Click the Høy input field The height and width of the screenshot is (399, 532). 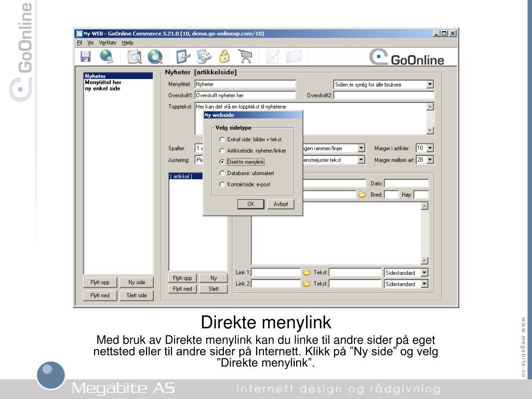pyautogui.click(x=421, y=195)
